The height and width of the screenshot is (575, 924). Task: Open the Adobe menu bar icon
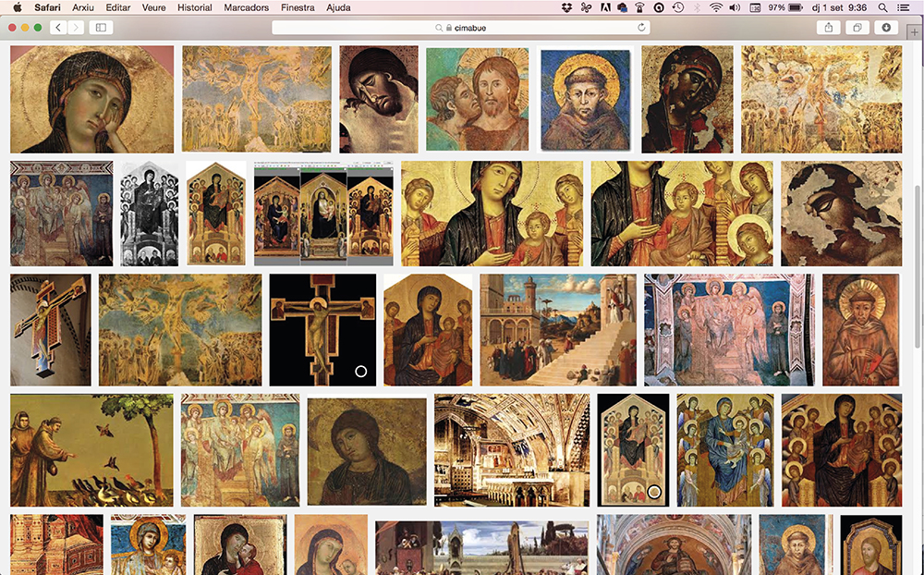click(604, 7)
